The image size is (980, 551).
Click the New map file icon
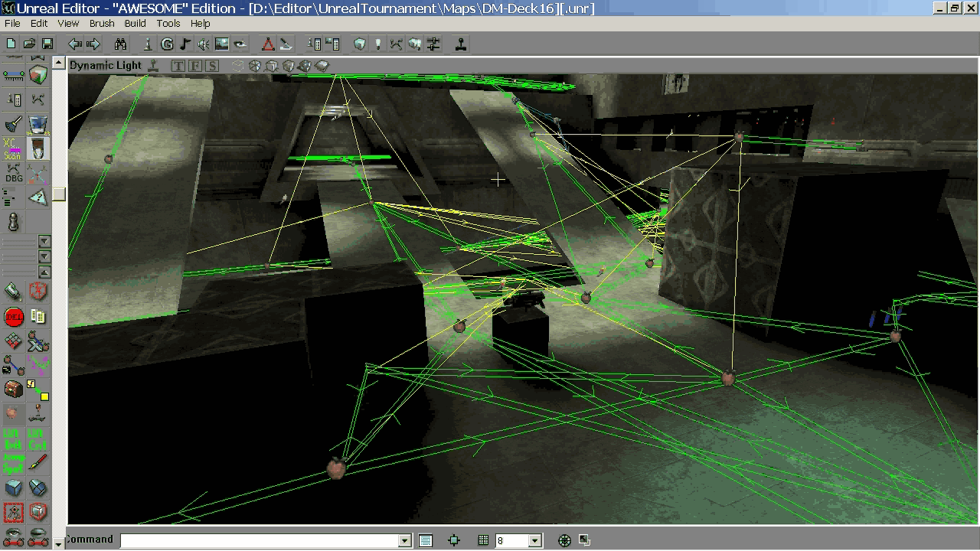pyautogui.click(x=11, y=44)
